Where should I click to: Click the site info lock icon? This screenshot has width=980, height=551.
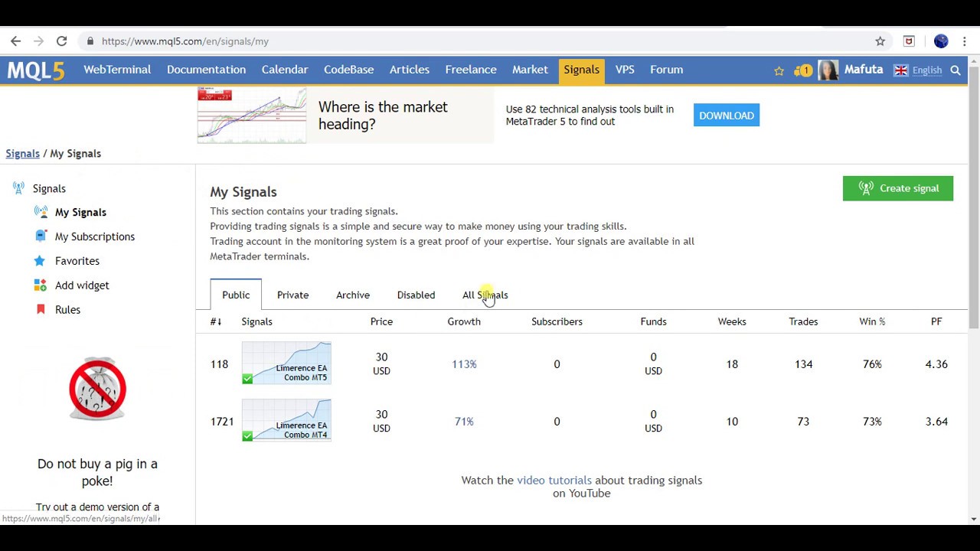(90, 41)
